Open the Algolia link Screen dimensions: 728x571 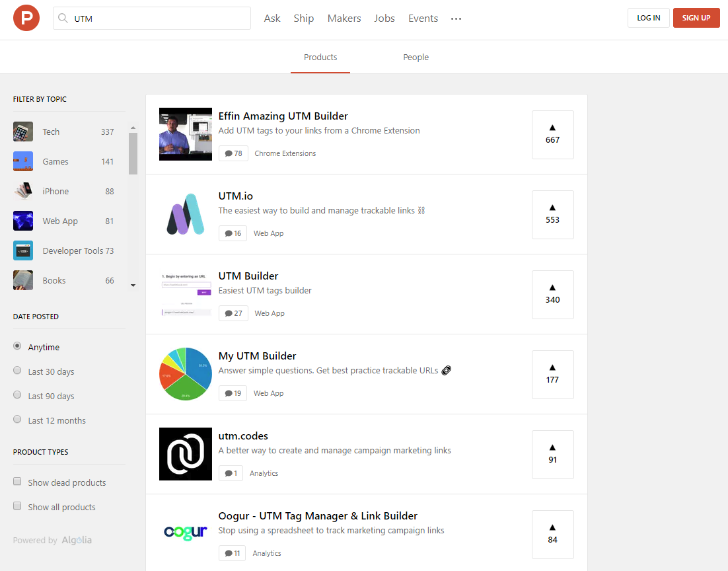click(x=77, y=540)
